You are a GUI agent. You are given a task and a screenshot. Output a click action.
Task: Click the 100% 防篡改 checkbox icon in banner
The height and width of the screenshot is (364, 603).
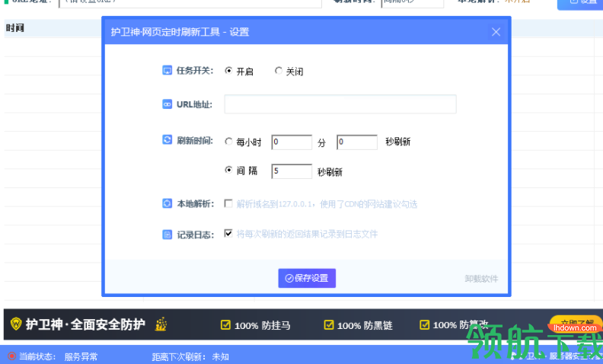pyautogui.click(x=424, y=324)
